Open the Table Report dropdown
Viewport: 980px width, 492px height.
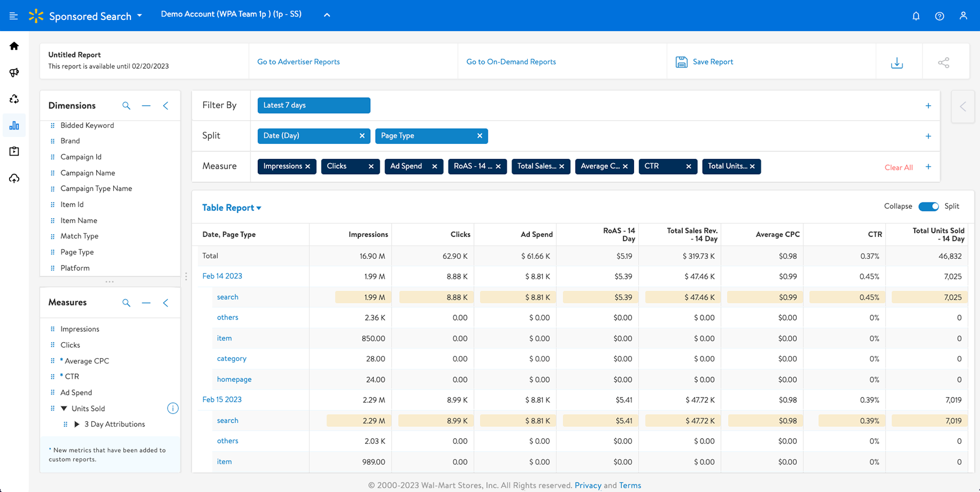point(232,208)
